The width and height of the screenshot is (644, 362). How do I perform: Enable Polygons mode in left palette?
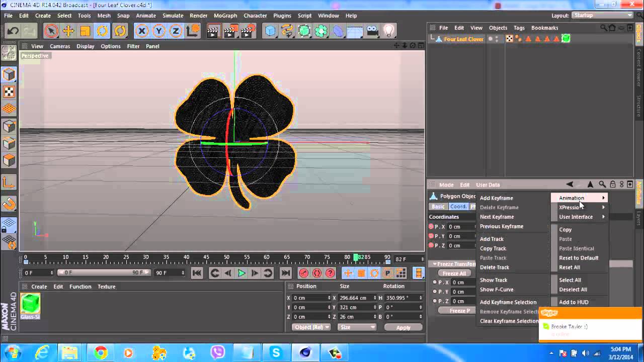(x=9, y=160)
